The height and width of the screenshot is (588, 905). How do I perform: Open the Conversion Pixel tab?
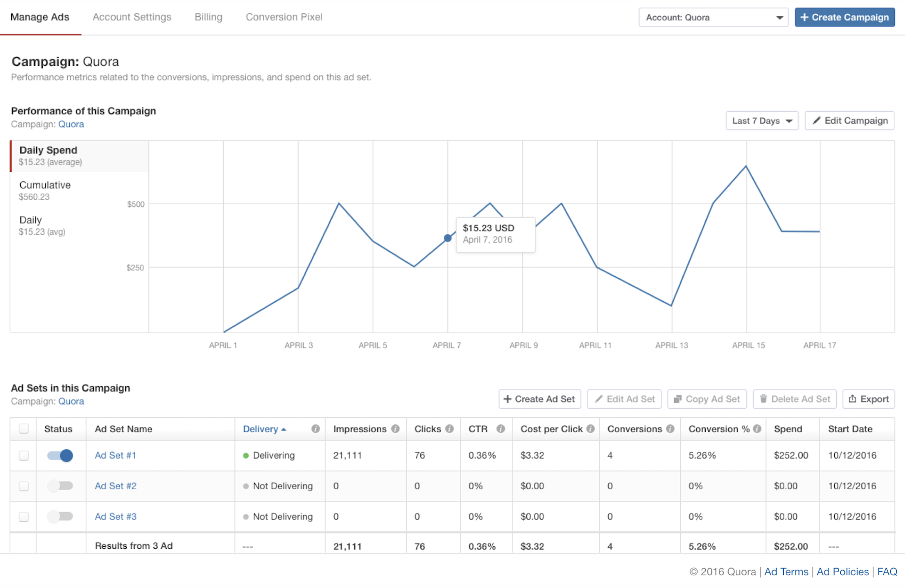pyautogui.click(x=284, y=17)
